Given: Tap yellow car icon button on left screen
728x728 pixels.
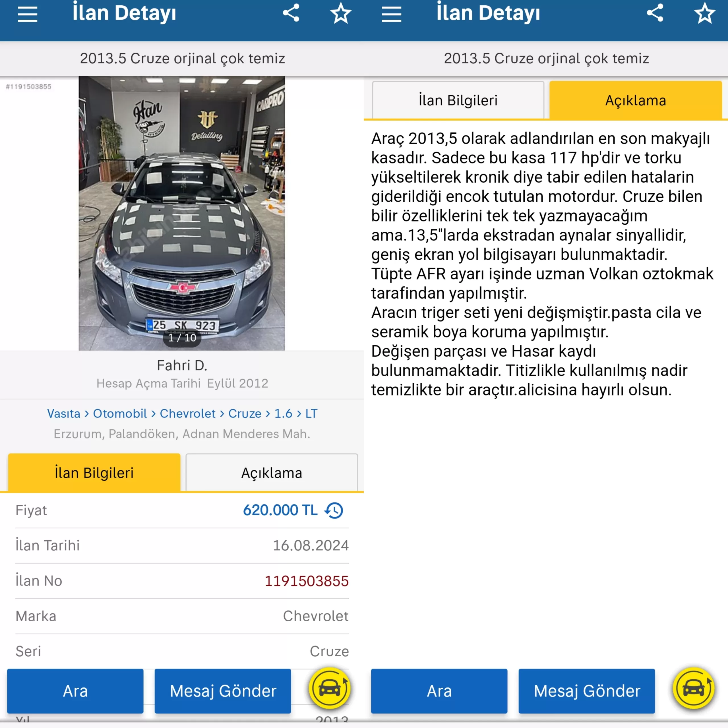Looking at the screenshot, I should pos(330,688).
